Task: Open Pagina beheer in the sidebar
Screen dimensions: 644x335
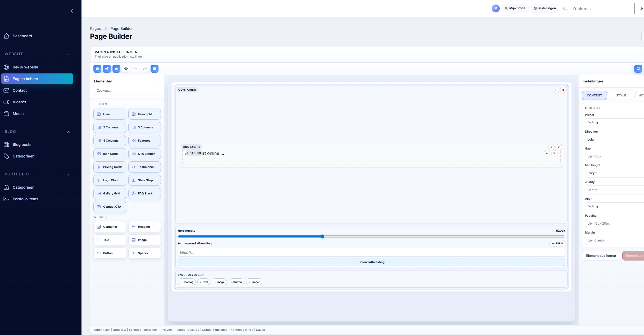Action: pos(25,78)
